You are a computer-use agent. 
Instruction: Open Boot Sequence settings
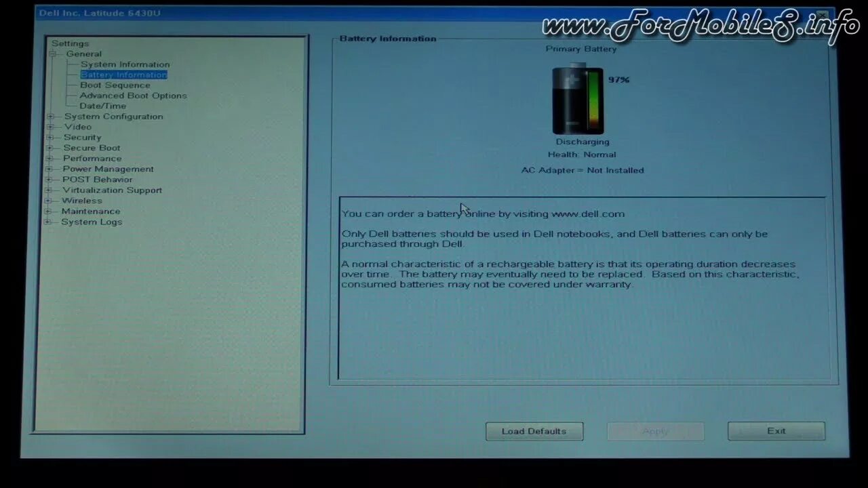tap(115, 85)
